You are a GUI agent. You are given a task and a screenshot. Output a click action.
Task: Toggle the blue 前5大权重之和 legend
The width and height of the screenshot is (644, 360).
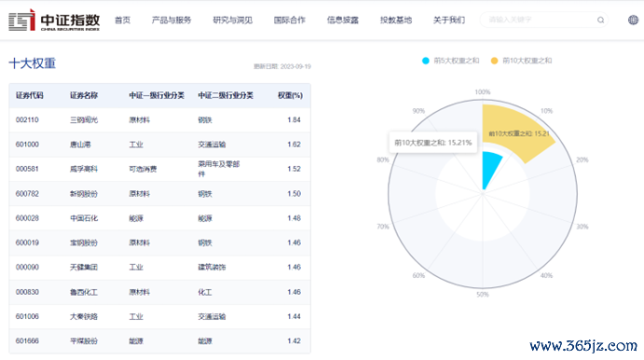point(450,61)
